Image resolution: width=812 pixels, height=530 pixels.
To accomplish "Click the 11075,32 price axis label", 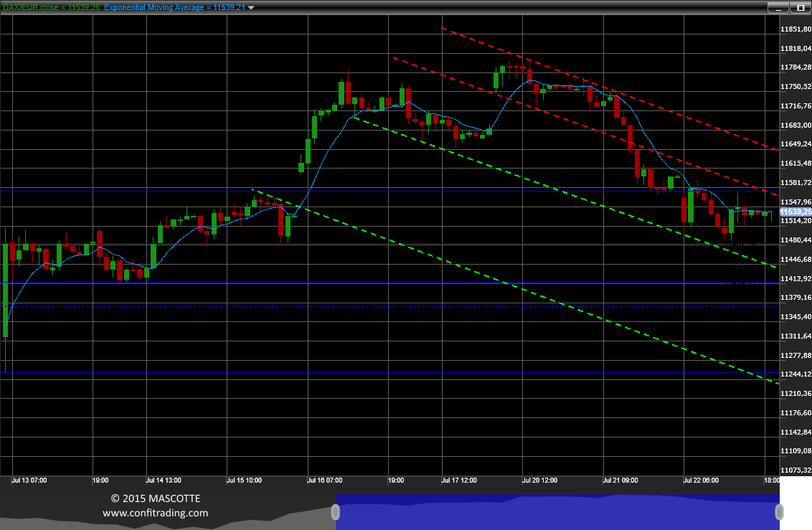I will [796, 470].
